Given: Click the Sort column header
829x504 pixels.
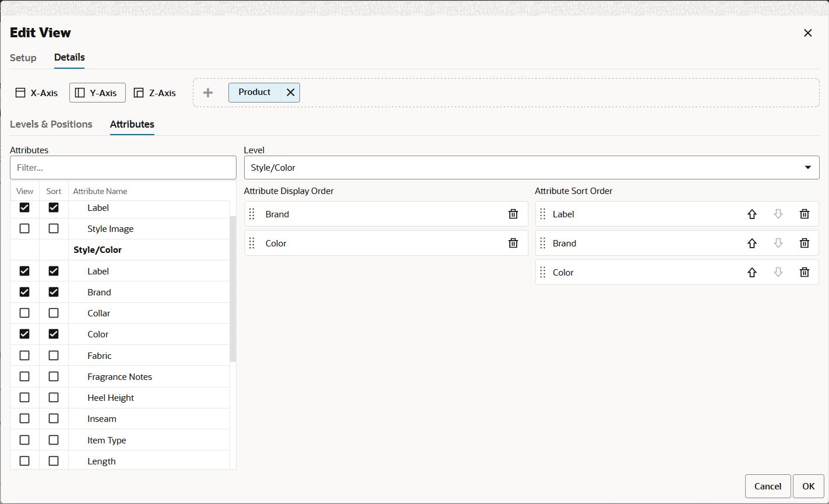Looking at the screenshot, I should click(x=54, y=191).
